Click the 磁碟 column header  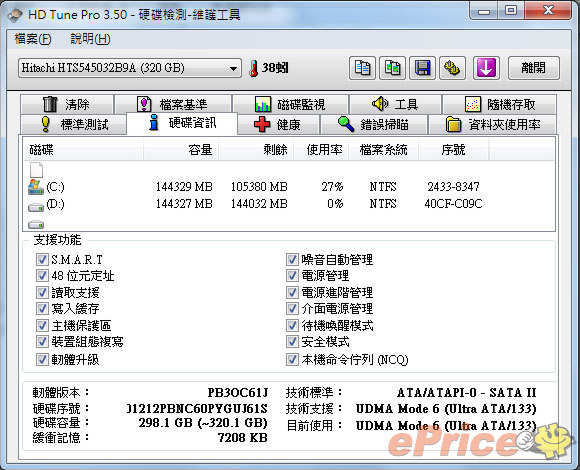click(x=84, y=150)
